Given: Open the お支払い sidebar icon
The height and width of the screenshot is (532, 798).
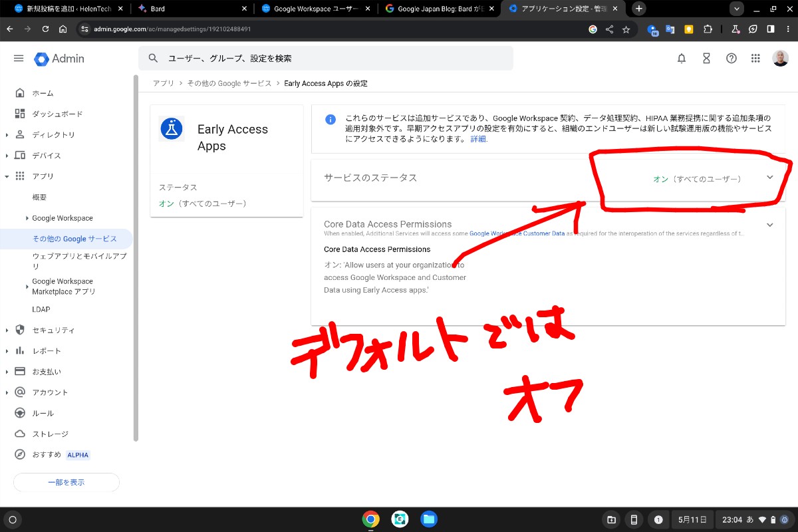Looking at the screenshot, I should pyautogui.click(x=20, y=371).
